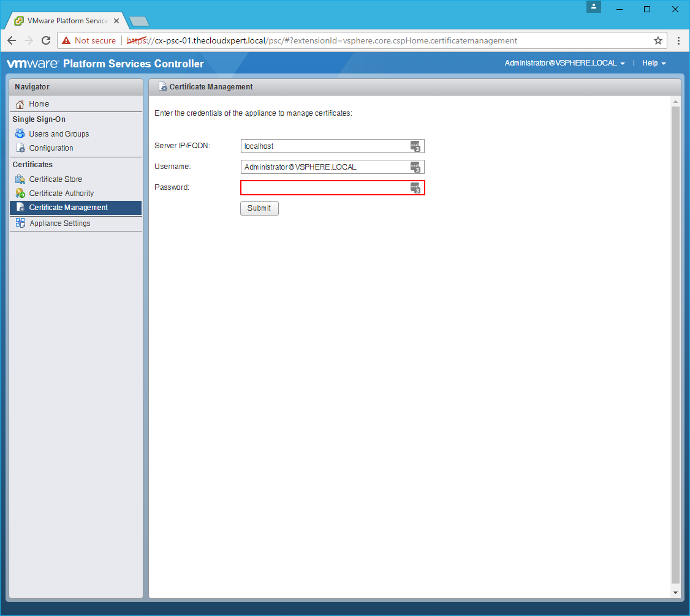Click password manager icon in Server IP/FQDN field
The image size is (690, 616).
tap(415, 146)
